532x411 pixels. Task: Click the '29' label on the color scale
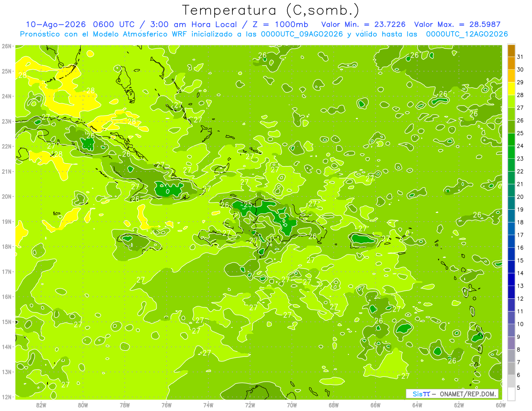click(520, 82)
